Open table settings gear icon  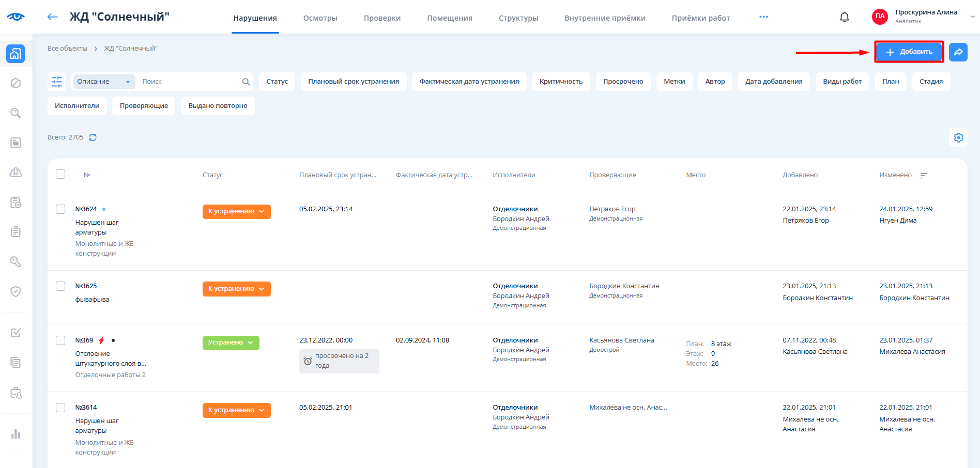[958, 137]
